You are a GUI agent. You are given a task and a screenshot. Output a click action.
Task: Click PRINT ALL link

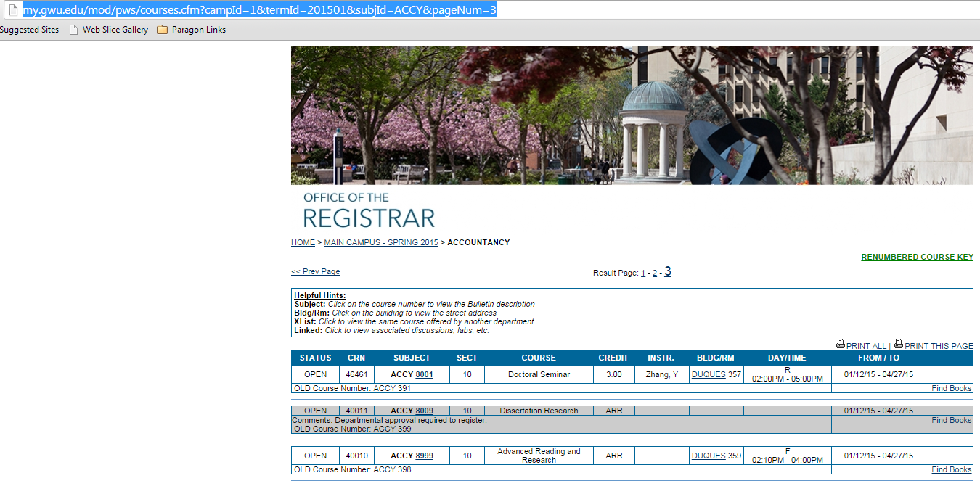866,346
